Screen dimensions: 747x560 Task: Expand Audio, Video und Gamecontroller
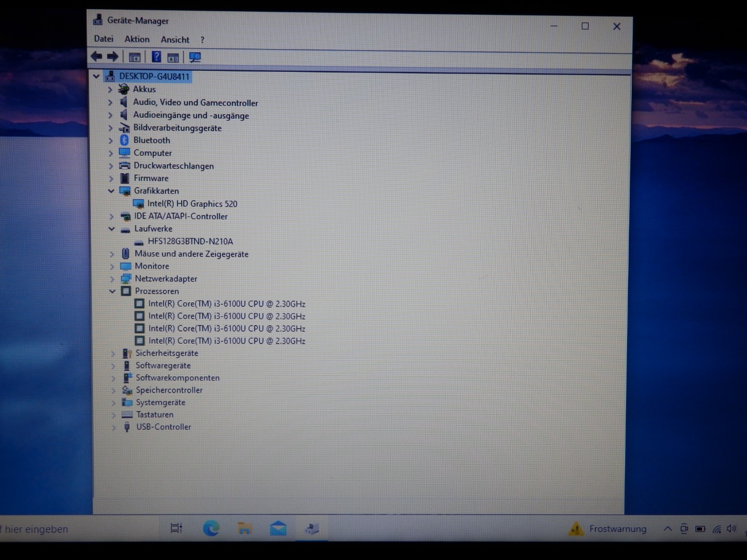click(110, 102)
